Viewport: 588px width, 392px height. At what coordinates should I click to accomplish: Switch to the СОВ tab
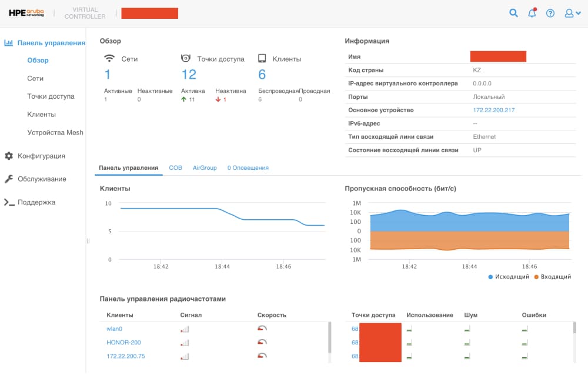click(x=175, y=168)
